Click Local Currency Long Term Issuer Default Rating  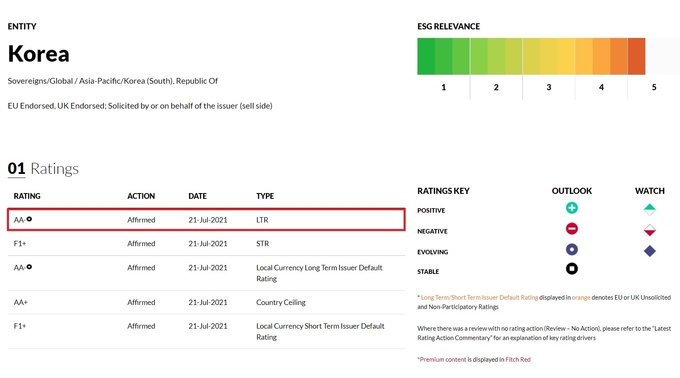pyautogui.click(x=319, y=273)
